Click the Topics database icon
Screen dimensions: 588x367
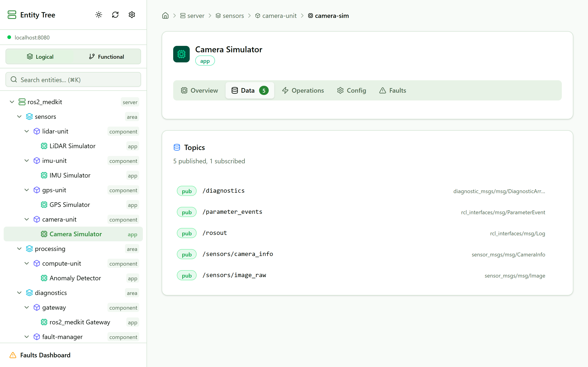click(177, 147)
